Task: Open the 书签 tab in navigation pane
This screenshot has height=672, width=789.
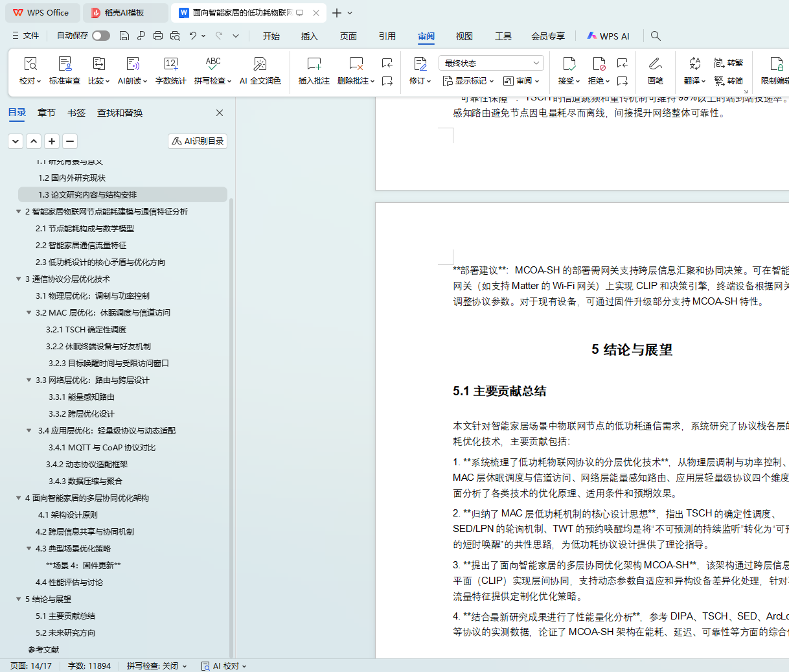Action: point(76,113)
